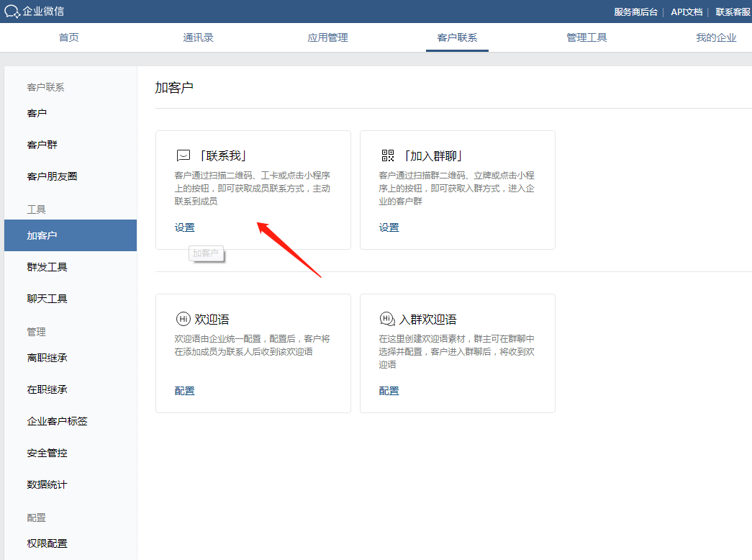The height and width of the screenshot is (560, 752).
Task: Select the 管理工具 tab
Action: (586, 37)
